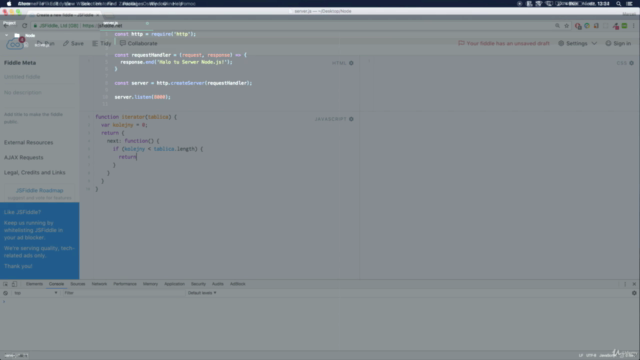The width and height of the screenshot is (640, 360).
Task: Open JavaScript panel settings gear
Action: point(351,119)
